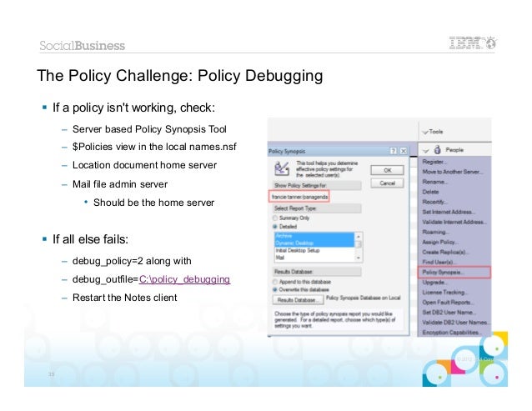Choose Assign Policy... tool

click(x=440, y=242)
